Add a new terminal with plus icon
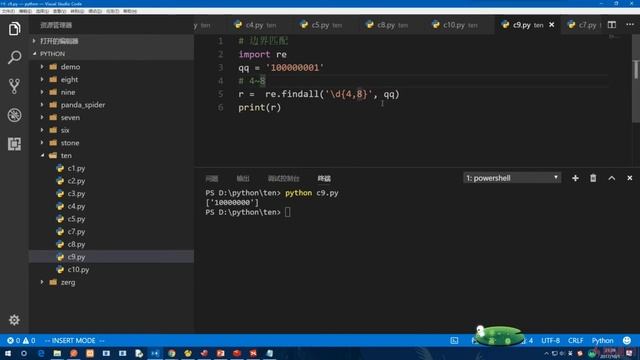Viewport: 640px width, 360px height. point(575,178)
